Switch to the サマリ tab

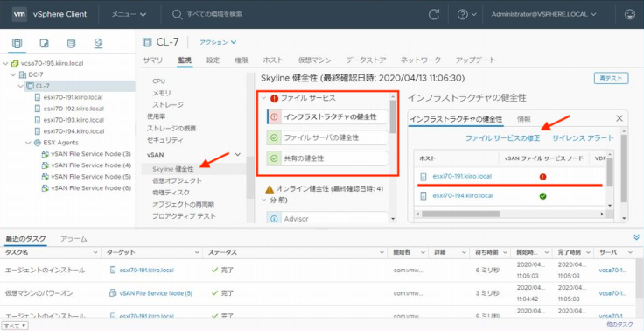click(x=153, y=60)
